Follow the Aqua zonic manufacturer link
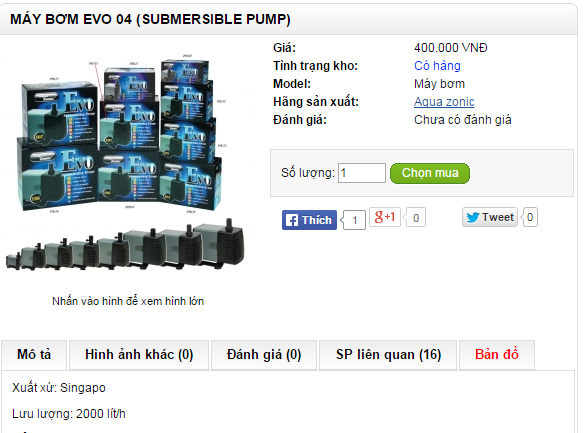 point(444,102)
